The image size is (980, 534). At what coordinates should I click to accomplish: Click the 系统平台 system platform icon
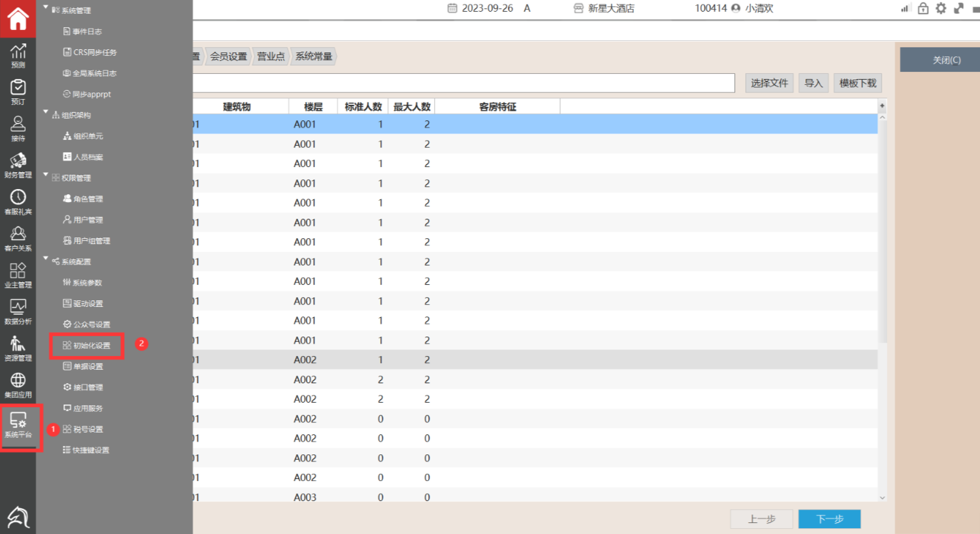tap(18, 425)
